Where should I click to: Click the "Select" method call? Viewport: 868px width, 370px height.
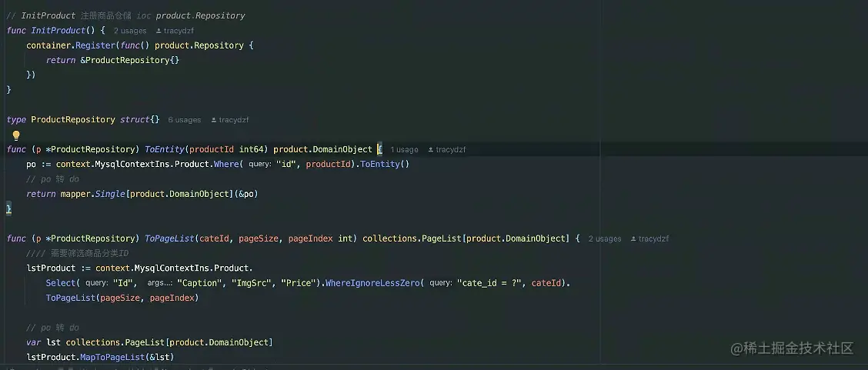click(61, 283)
